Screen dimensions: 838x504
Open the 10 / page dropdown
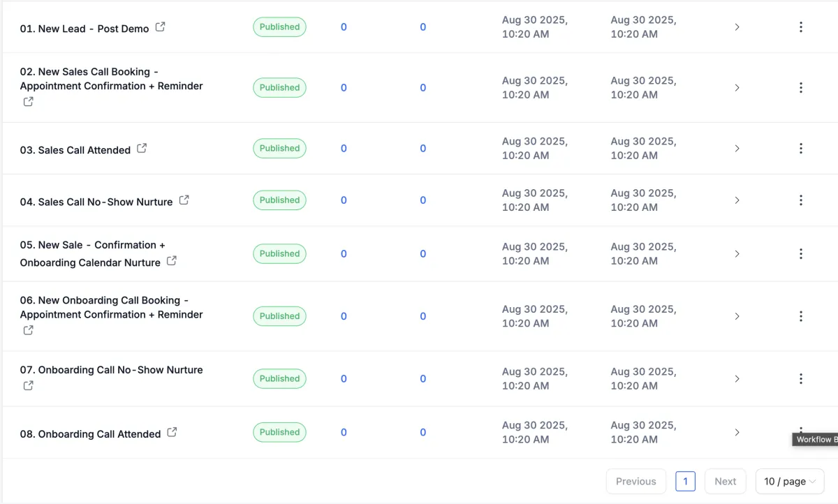pyautogui.click(x=789, y=482)
